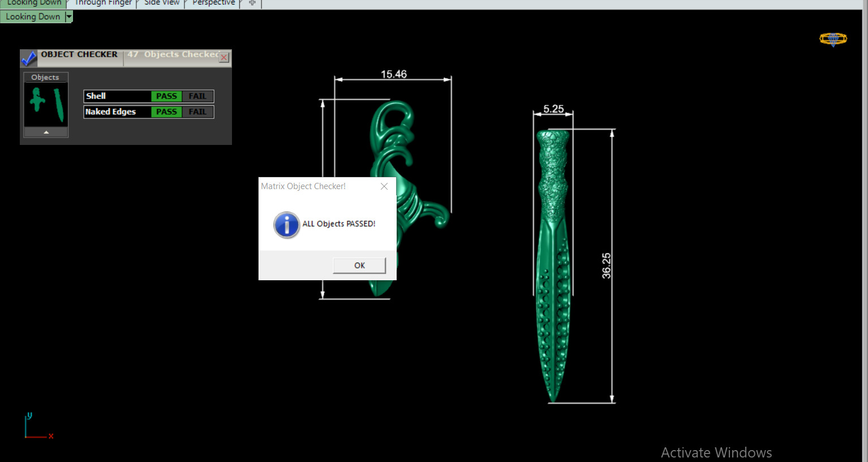The width and height of the screenshot is (868, 462).
Task: Click the 47 Objects Checked title text
Action: [173, 54]
